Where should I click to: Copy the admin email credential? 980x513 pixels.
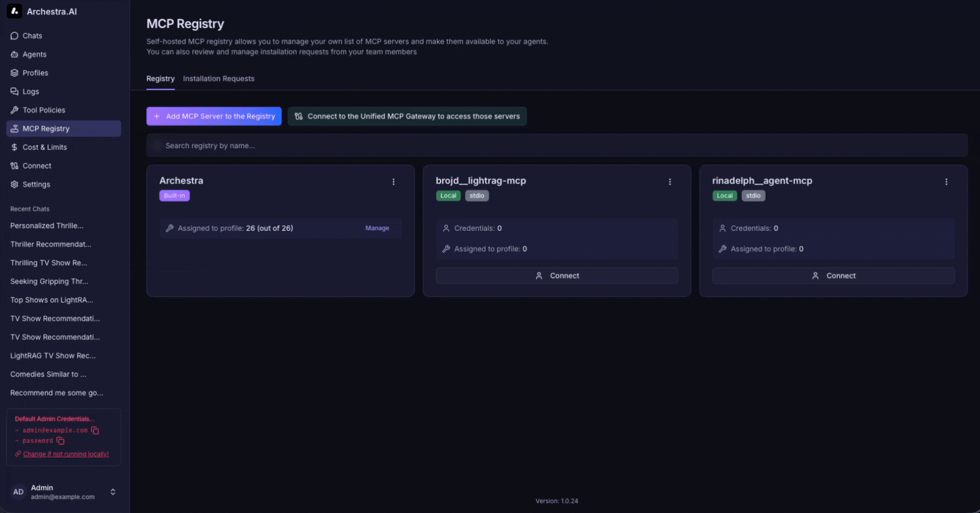click(x=95, y=430)
